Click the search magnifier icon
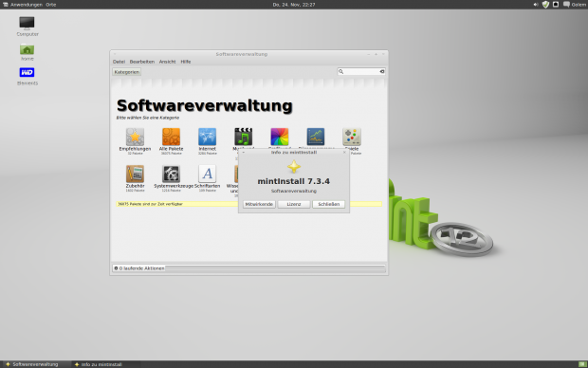588x368 pixels. pyautogui.click(x=340, y=72)
